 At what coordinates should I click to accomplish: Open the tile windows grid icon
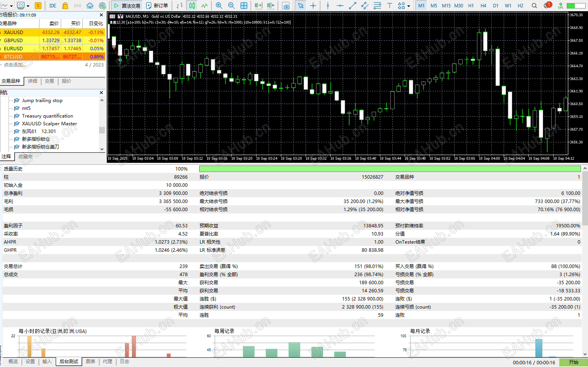244,5
